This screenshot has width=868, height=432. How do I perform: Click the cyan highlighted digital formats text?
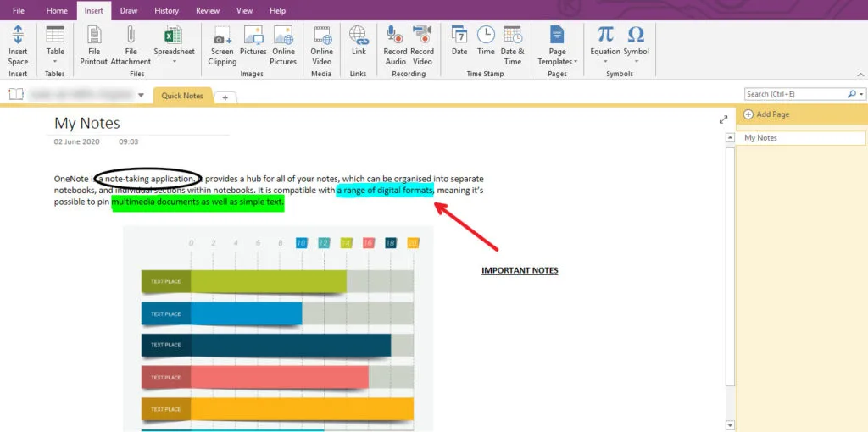385,191
